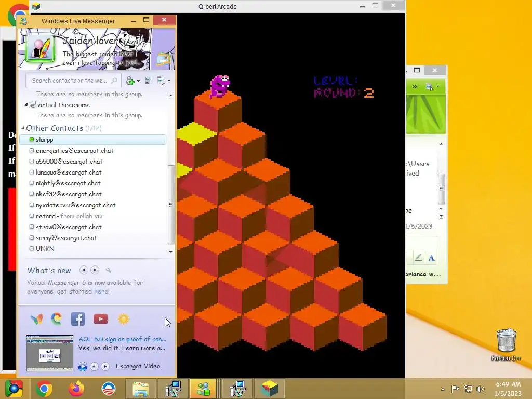Image resolution: width=532 pixels, height=399 pixels.
Task: Play the Escargot Video
Action: (x=83, y=366)
